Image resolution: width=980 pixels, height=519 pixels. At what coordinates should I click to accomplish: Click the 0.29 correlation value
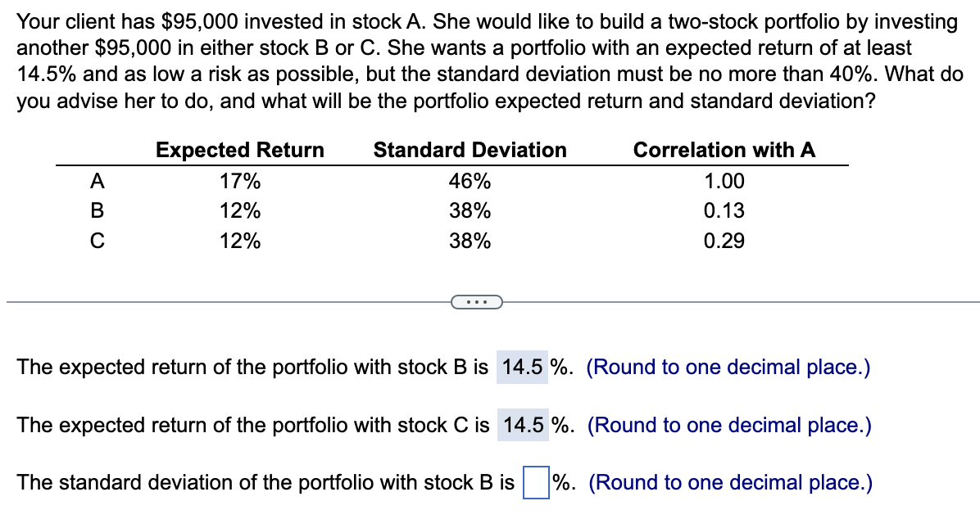[x=725, y=240]
